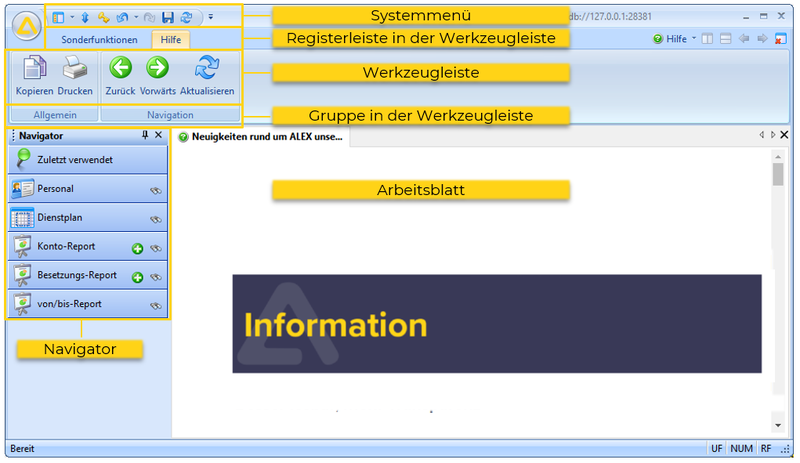Toggle the Navigator pin icon
Viewport: 800px width, 463px height.
[145, 135]
